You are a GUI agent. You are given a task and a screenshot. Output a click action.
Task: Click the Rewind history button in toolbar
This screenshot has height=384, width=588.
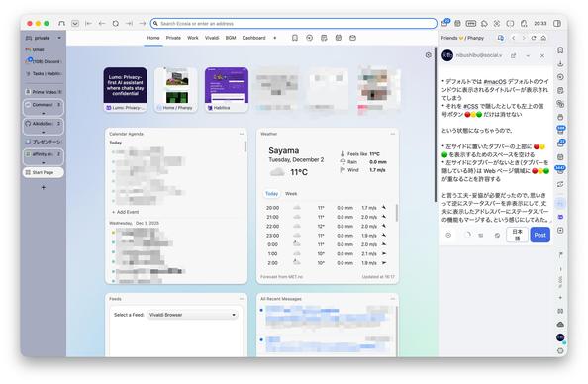[88, 23]
